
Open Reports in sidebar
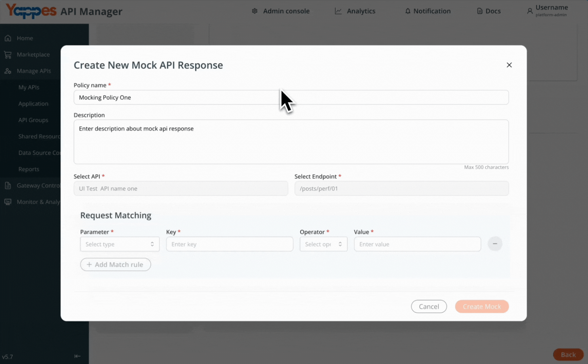point(29,169)
